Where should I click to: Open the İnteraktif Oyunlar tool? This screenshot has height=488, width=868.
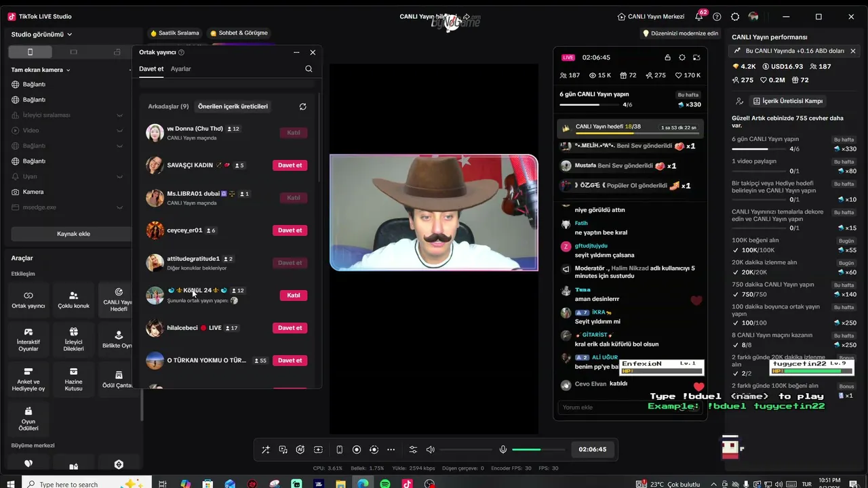pyautogui.click(x=28, y=339)
